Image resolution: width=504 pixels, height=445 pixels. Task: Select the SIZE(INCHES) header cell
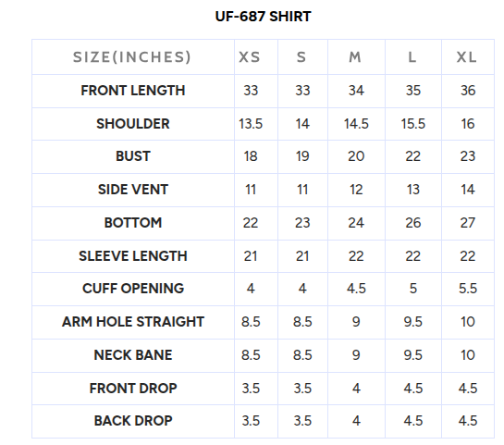coord(132,57)
